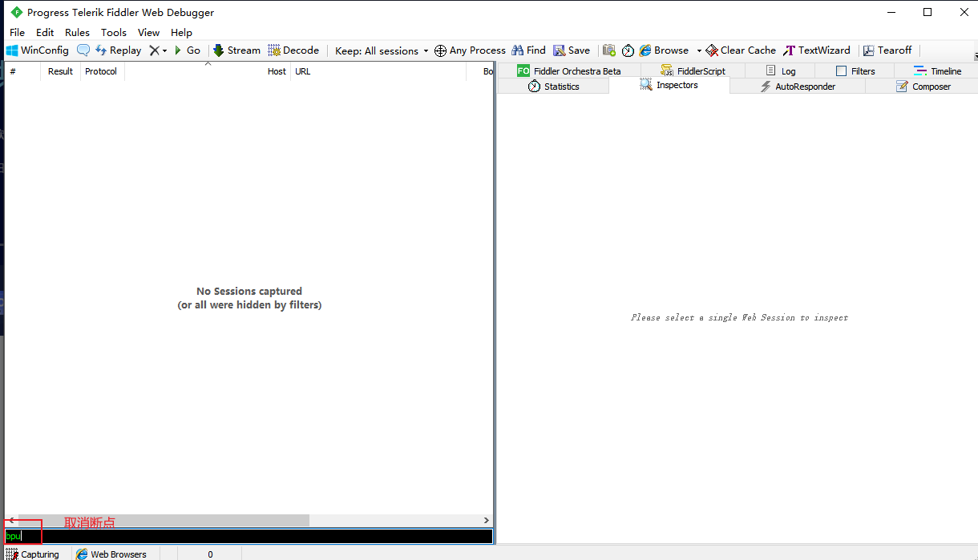Open the Browse dropdown arrow
978x560 pixels.
point(699,50)
